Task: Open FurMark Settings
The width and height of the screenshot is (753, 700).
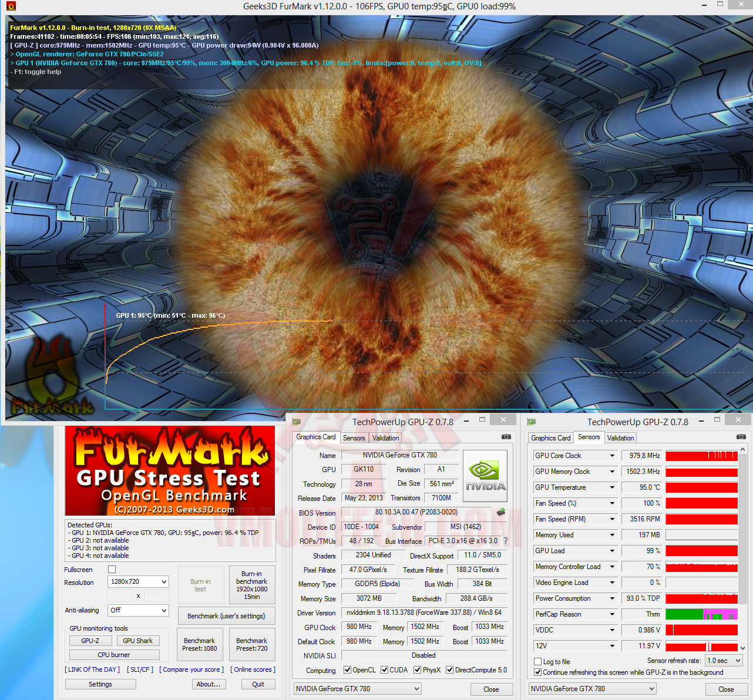Action: coord(100,684)
